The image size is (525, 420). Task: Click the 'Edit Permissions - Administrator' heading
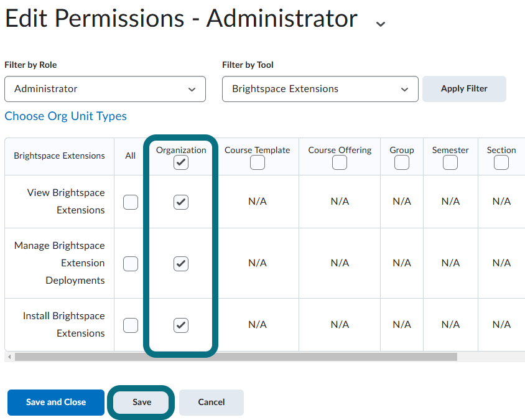pyautogui.click(x=182, y=18)
